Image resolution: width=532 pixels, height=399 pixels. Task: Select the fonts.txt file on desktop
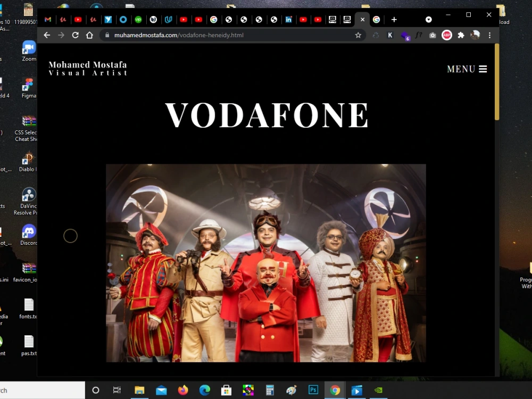coord(29,309)
